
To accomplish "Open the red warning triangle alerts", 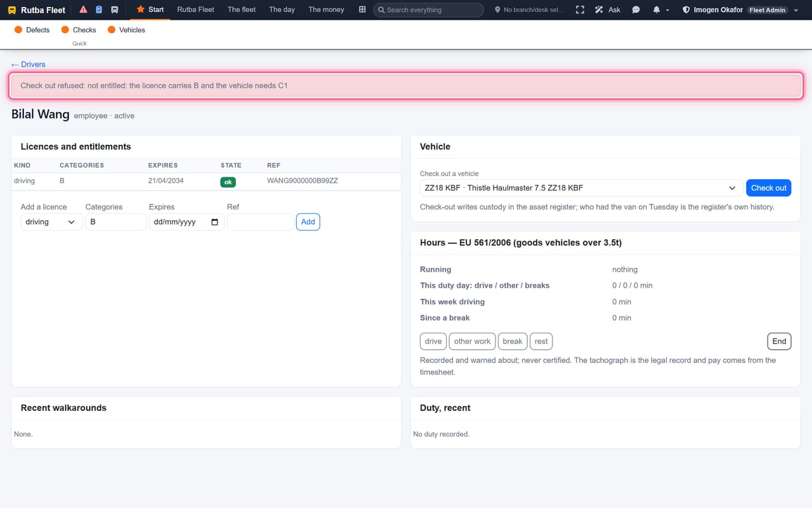I will pos(83,10).
